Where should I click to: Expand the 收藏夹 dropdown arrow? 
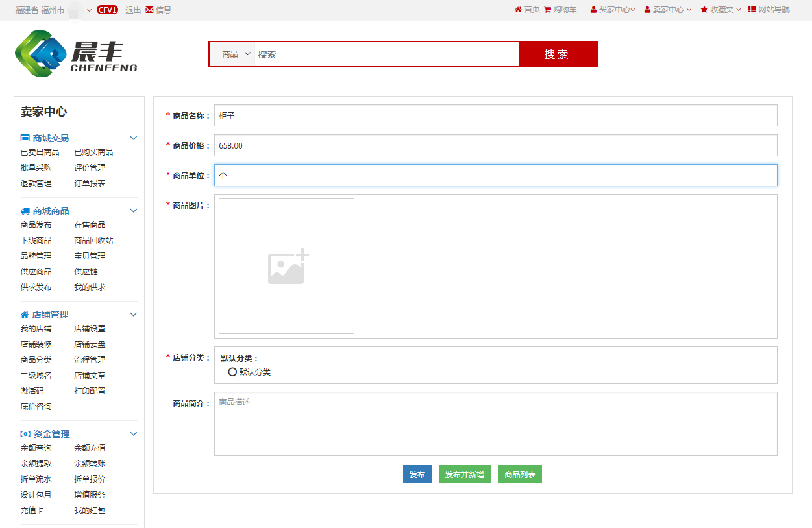739,10
